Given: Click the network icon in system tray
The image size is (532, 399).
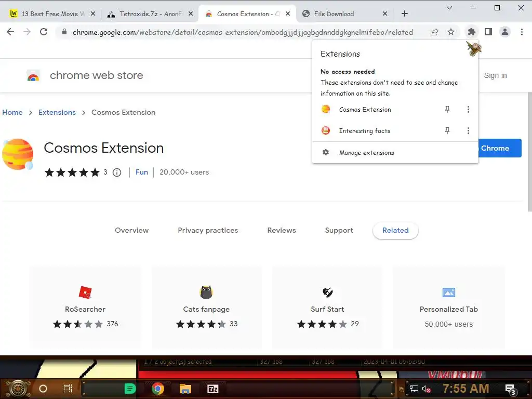Looking at the screenshot, I should pyautogui.click(x=414, y=389).
